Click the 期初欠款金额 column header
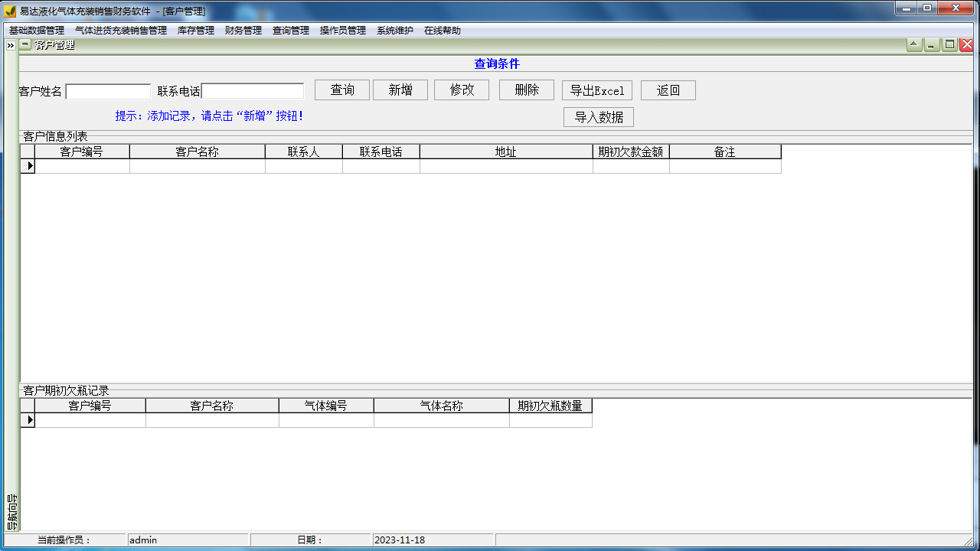Screen dimensions: 980x551 (631, 152)
